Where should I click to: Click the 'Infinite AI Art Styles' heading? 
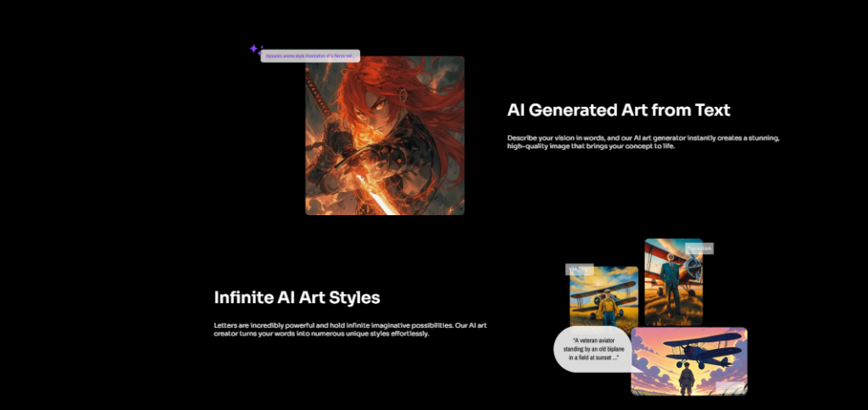point(297,297)
